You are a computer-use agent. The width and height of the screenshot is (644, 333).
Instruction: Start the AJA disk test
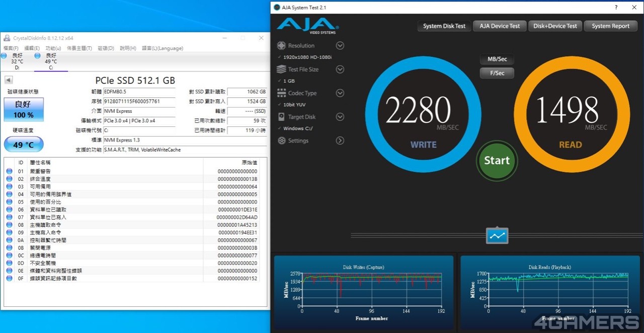pyautogui.click(x=497, y=160)
